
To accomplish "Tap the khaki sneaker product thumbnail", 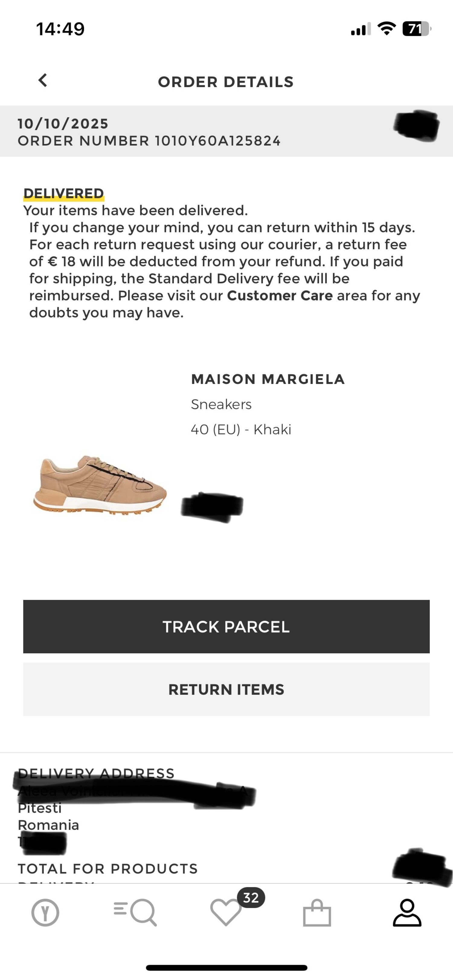I will tap(100, 484).
